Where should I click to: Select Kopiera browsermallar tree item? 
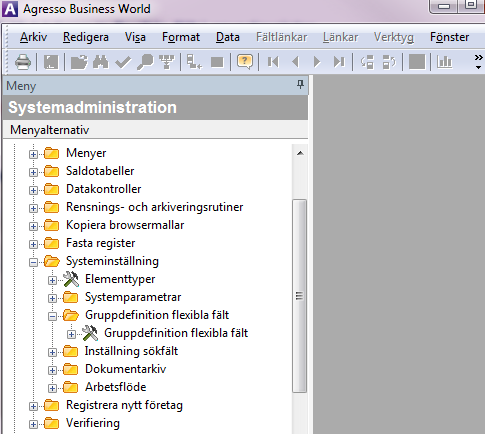[125, 225]
